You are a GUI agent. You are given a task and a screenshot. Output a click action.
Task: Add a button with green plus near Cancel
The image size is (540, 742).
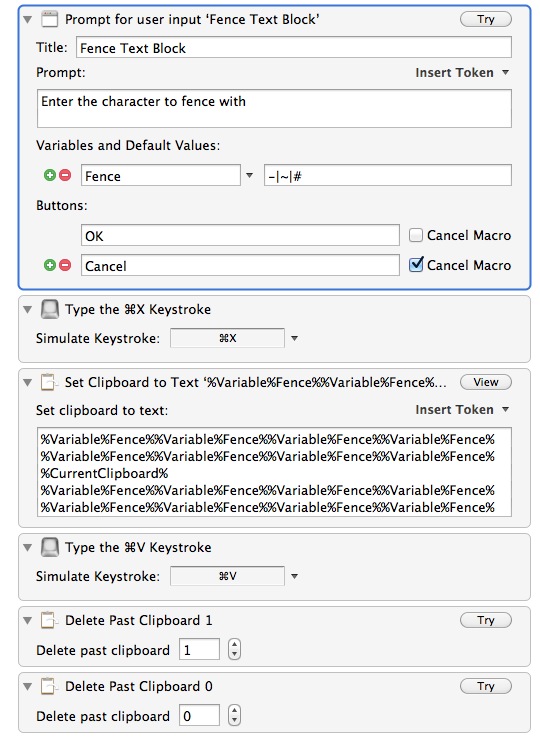click(50, 265)
